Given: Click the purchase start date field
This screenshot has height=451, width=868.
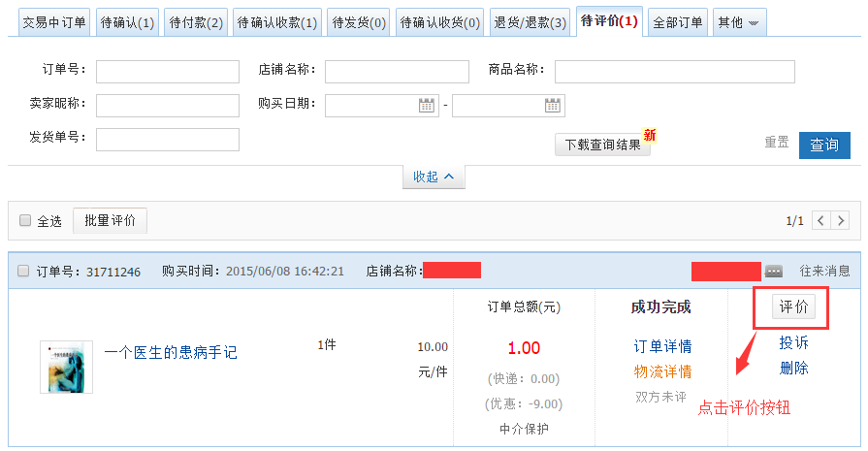Looking at the screenshot, I should coord(382,105).
